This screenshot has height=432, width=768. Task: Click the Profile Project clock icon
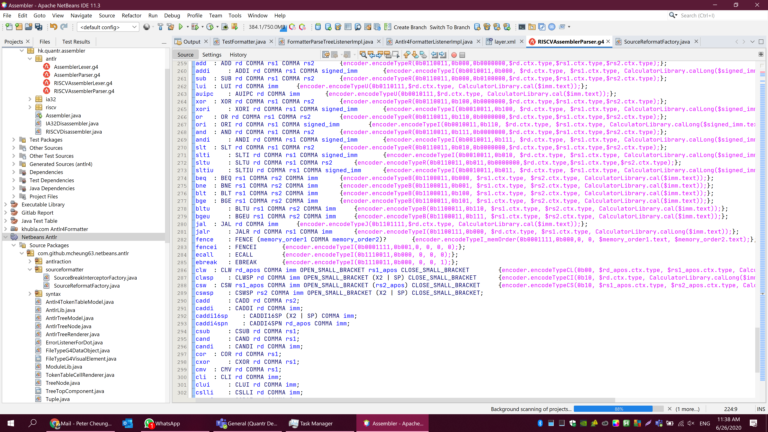click(210, 27)
